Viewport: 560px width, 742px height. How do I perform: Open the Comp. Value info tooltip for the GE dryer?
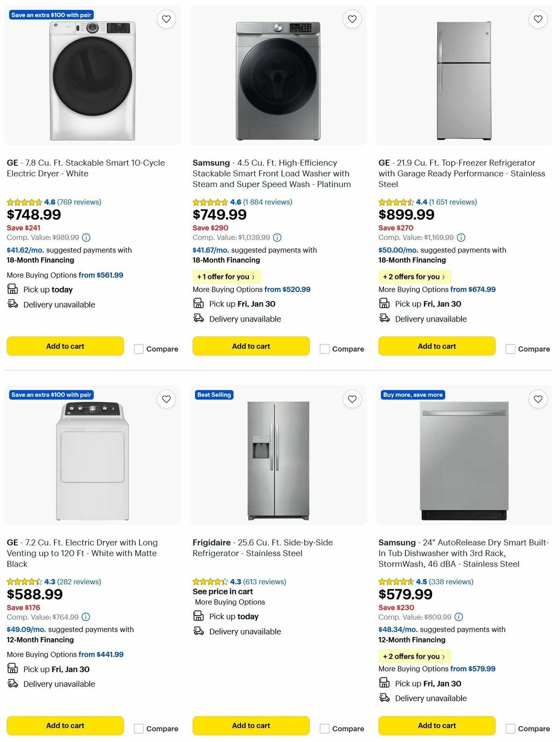85,238
